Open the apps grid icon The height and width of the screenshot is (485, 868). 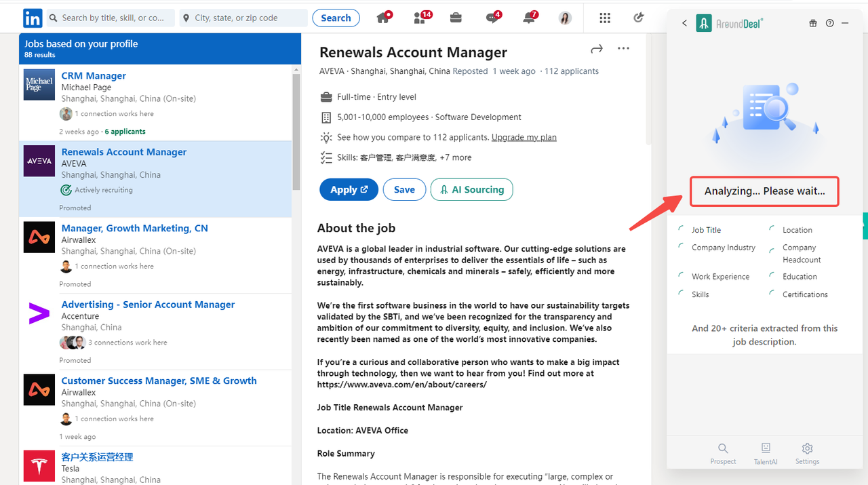point(605,18)
